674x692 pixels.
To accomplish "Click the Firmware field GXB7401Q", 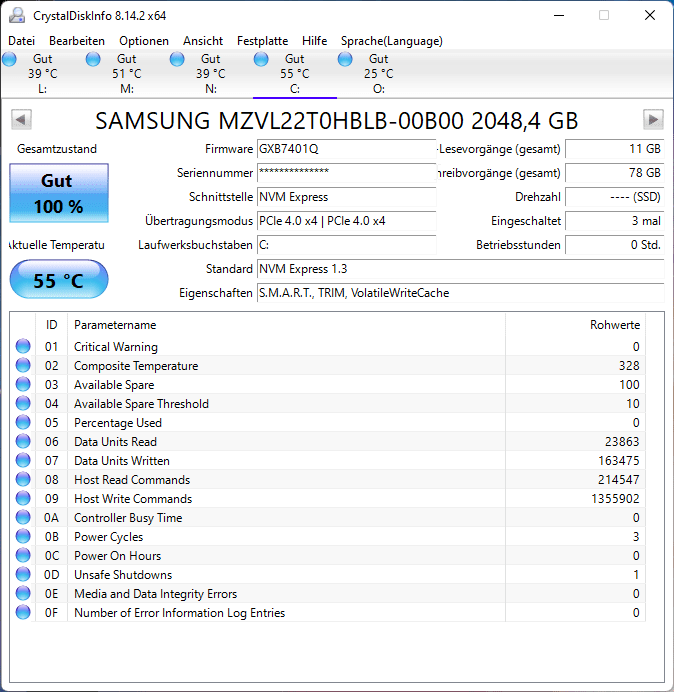I will pos(346,149).
